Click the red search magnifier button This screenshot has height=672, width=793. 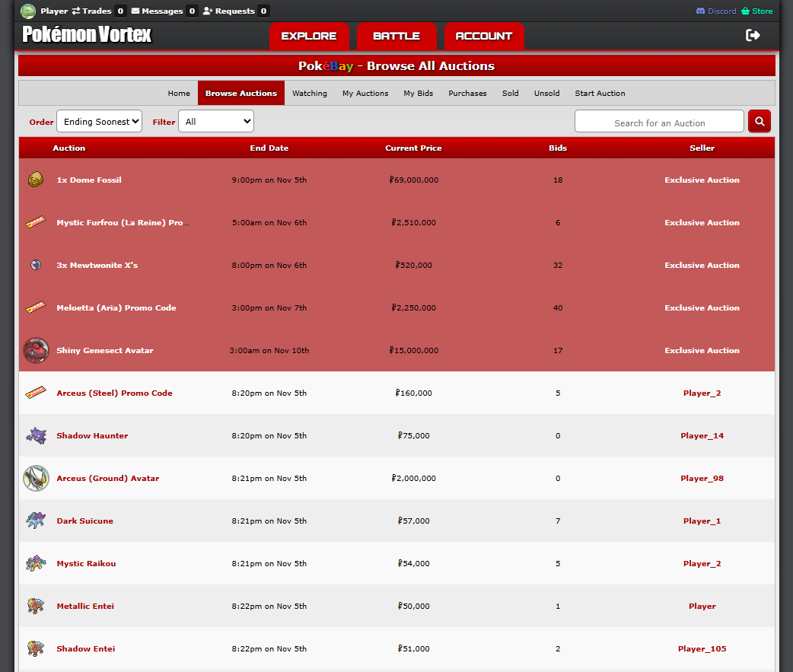759,121
